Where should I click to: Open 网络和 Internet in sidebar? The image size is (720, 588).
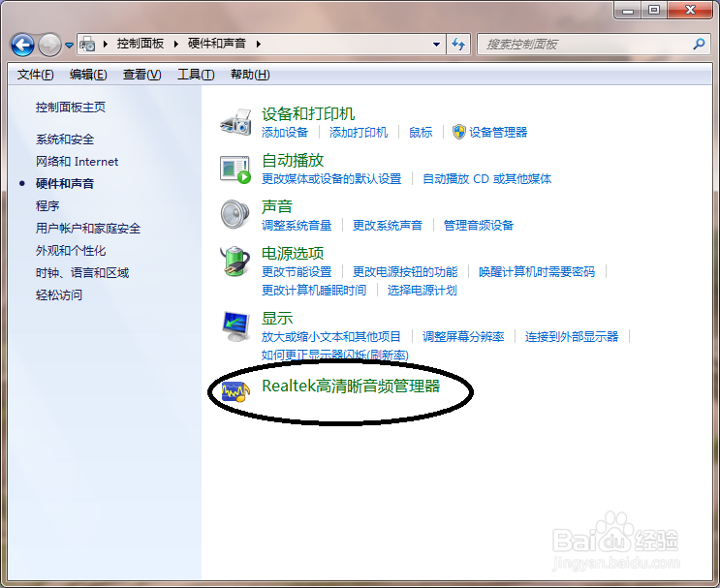77,162
